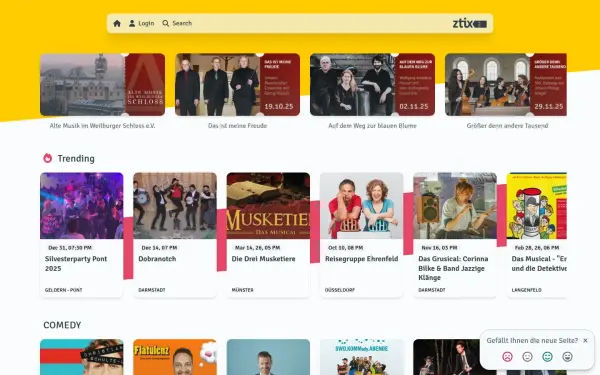Click the 'MÜNSTER' location label
This screenshot has height=375, width=600.
tap(243, 290)
